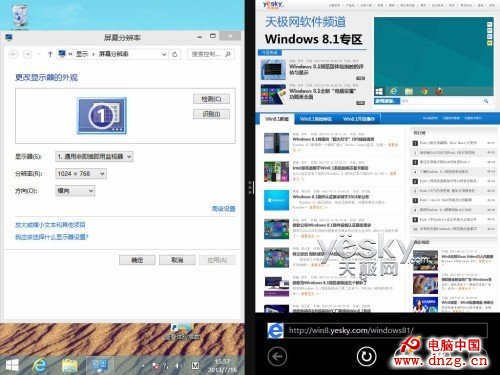The image size is (500, 375).
Task: Click the IE logo beside the URL bar
Action: click(275, 331)
